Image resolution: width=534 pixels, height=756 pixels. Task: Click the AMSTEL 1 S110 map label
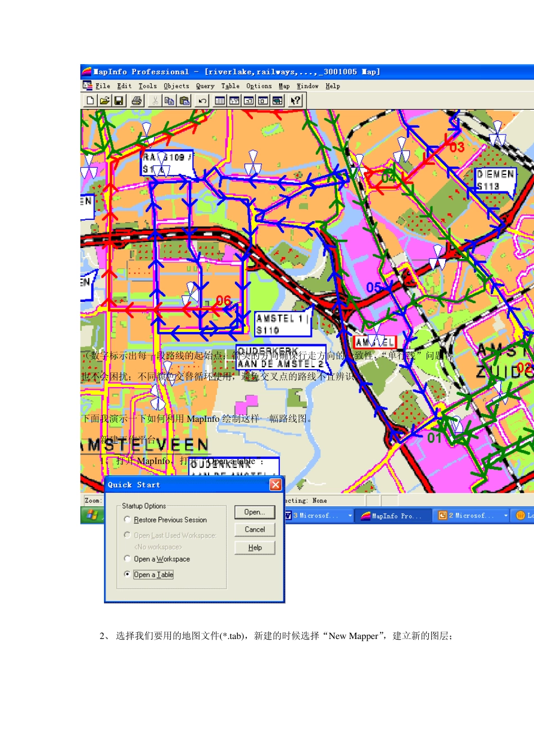[282, 324]
